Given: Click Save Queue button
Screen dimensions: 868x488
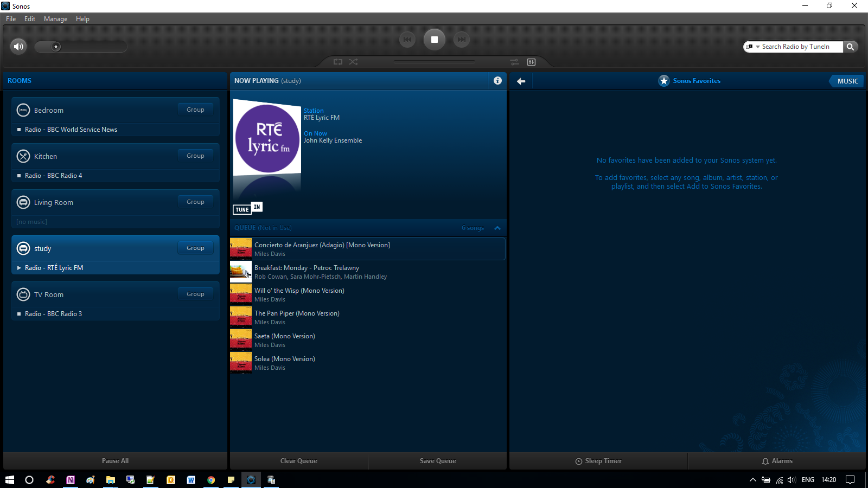Looking at the screenshot, I should (438, 461).
